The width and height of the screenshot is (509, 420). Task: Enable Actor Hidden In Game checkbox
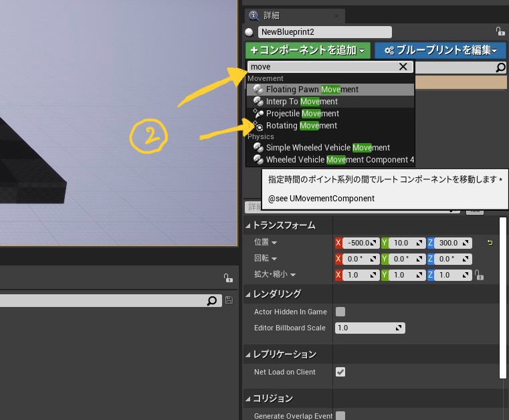pos(340,312)
